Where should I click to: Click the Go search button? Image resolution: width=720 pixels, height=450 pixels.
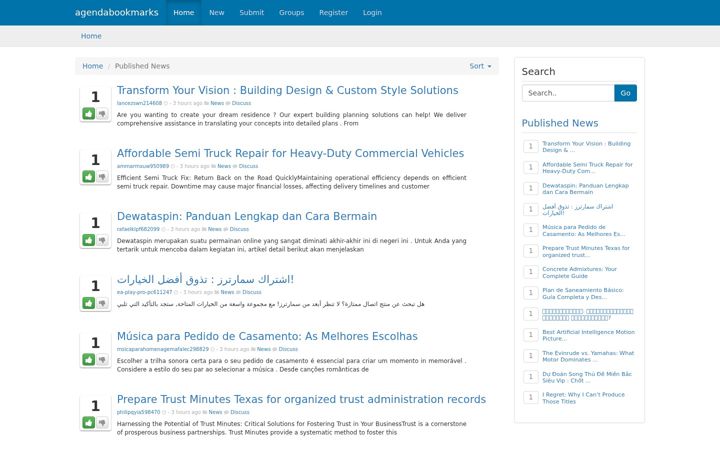(x=625, y=93)
